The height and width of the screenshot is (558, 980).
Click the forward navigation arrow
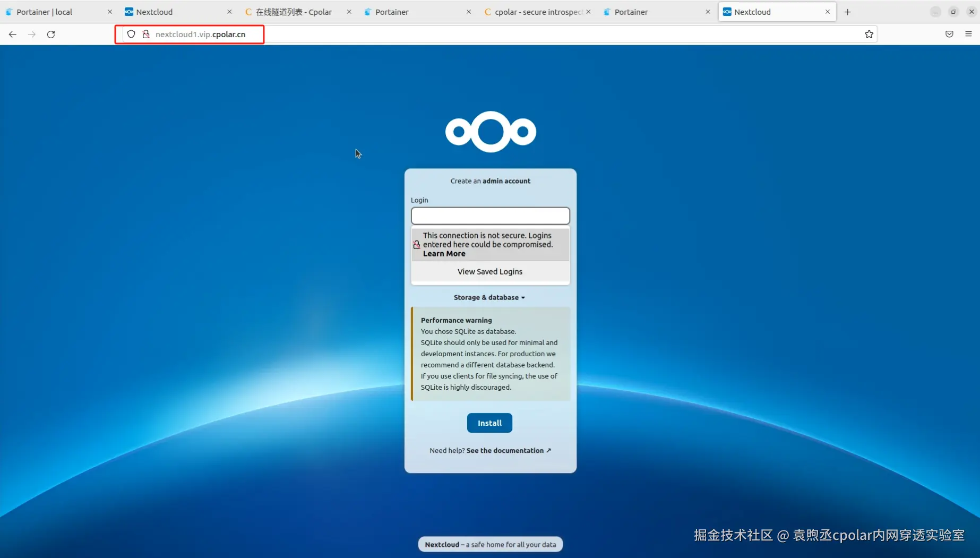(32, 34)
